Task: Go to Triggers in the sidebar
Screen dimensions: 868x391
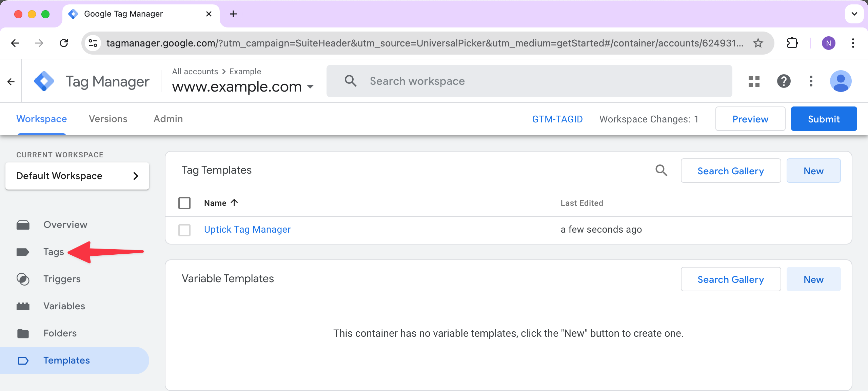Action: coord(62,279)
